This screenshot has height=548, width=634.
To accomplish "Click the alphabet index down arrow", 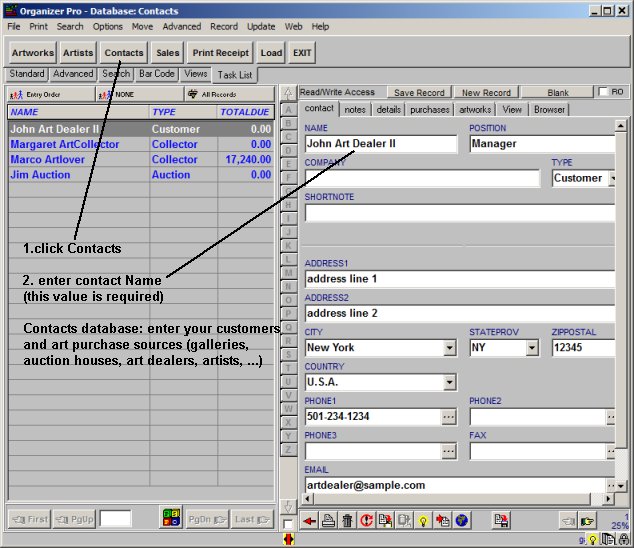I will coord(288,507).
